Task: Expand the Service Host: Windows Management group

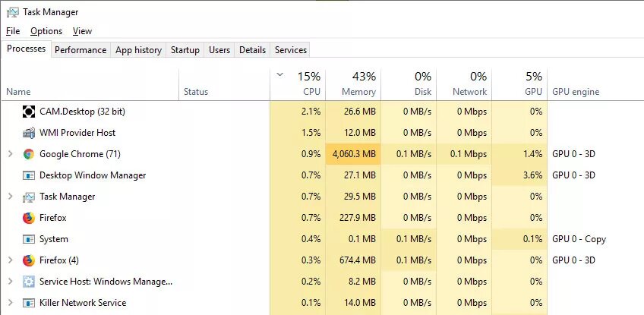Action: click(10, 282)
